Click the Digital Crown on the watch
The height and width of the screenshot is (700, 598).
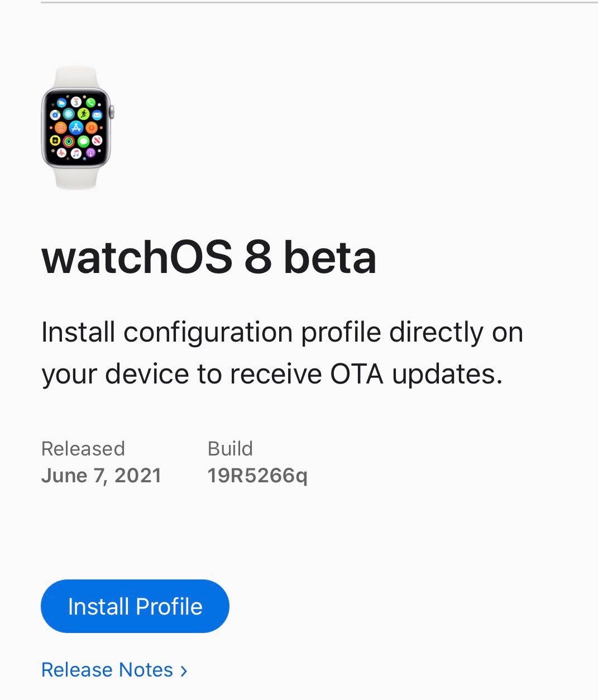(112, 111)
